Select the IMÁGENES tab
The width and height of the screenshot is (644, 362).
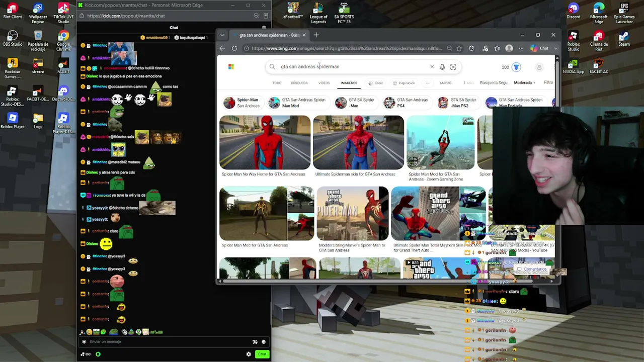(349, 83)
